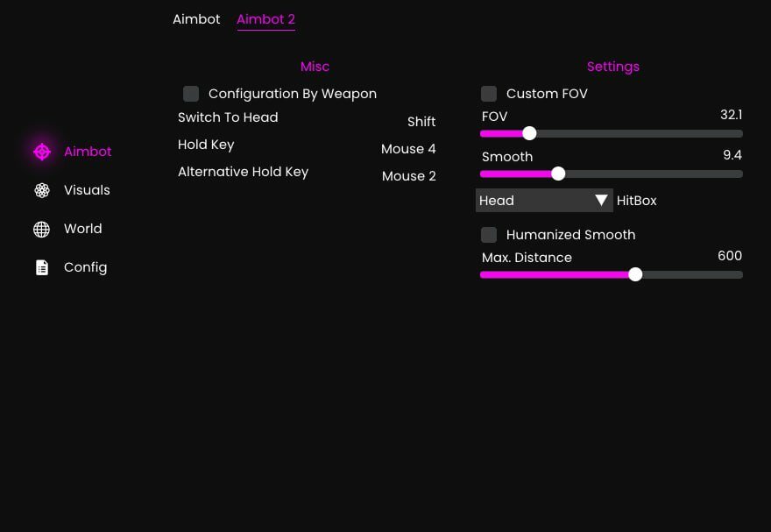The image size is (771, 532).
Task: Enable the Configuration By Weapon checkbox
Action: [191, 94]
